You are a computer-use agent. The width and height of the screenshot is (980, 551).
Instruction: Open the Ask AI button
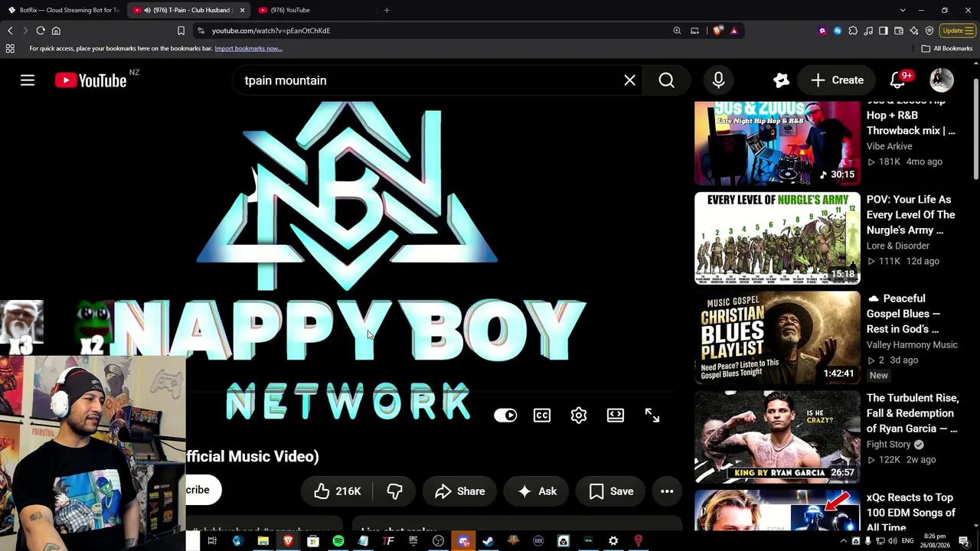point(537,491)
